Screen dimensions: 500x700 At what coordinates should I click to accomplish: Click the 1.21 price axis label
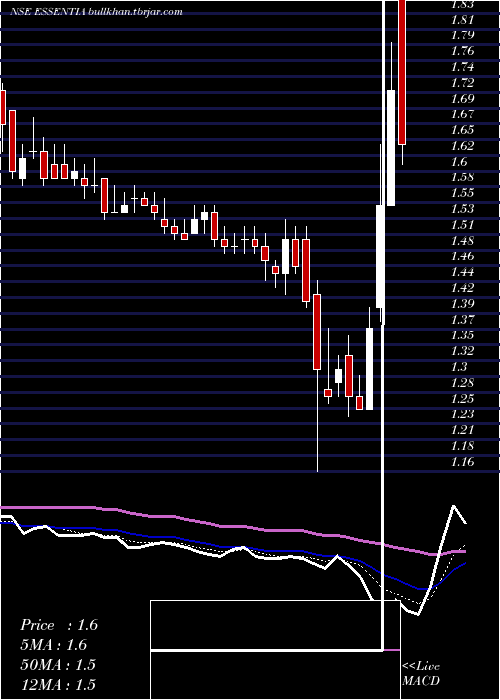(x=462, y=430)
